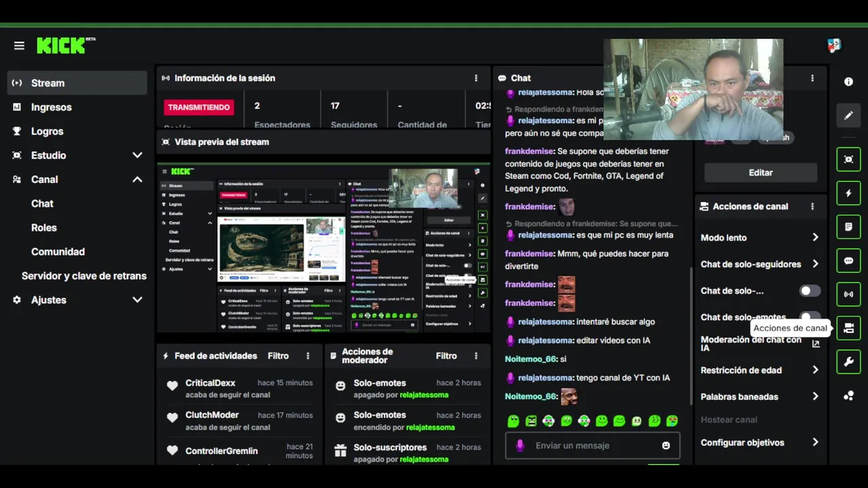
Task: Toggle the lightning activity feed widget icon
Action: click(848, 193)
